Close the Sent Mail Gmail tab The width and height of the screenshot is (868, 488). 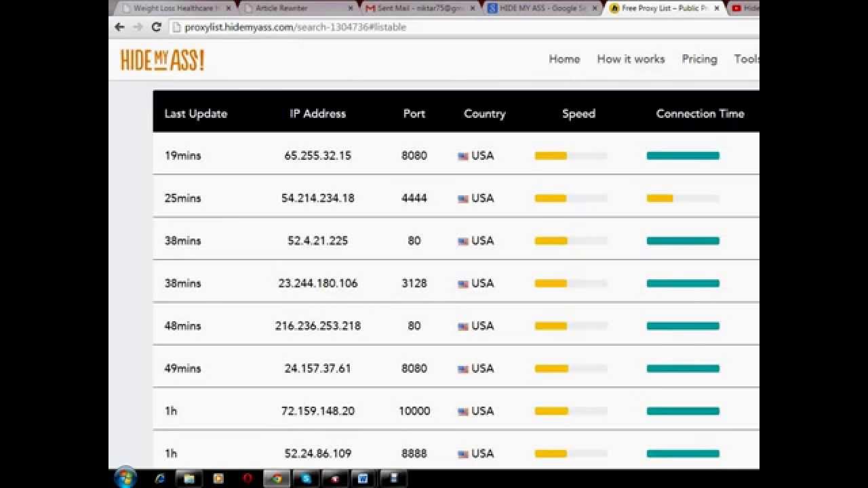[x=472, y=8]
